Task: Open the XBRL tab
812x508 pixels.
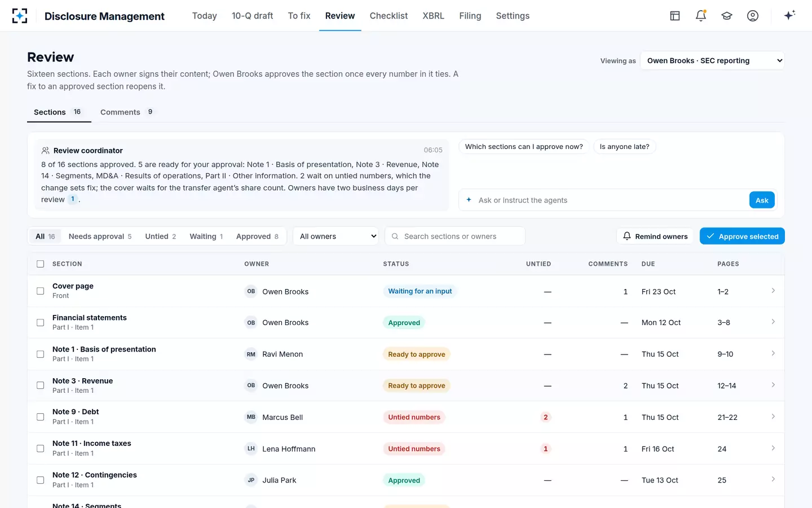Action: pos(433,16)
